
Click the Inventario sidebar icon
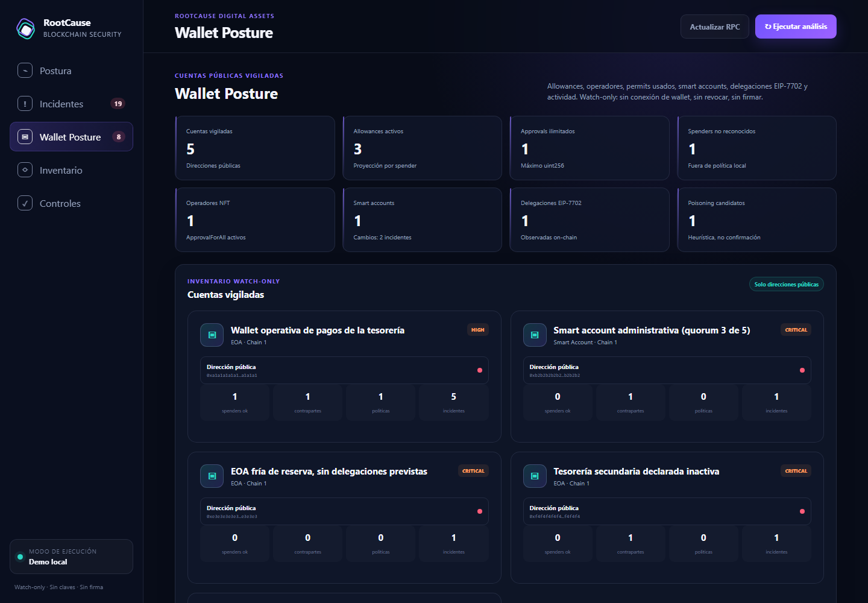[x=25, y=170]
